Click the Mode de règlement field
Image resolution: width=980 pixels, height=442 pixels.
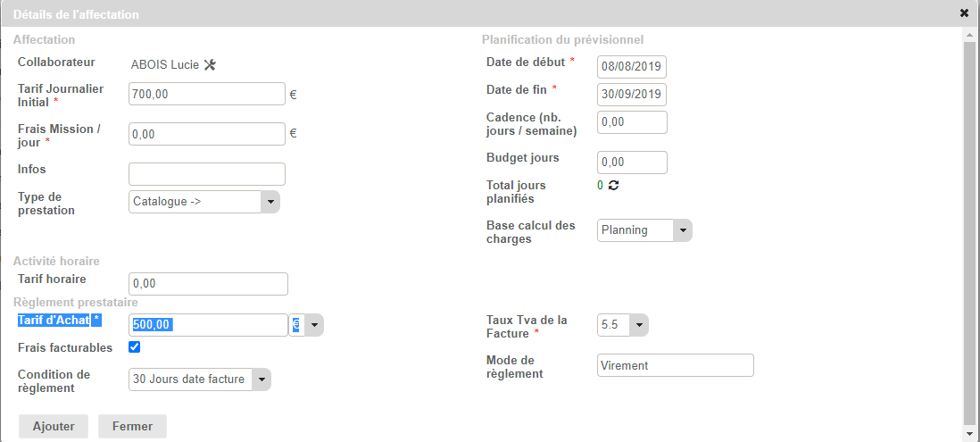point(675,365)
